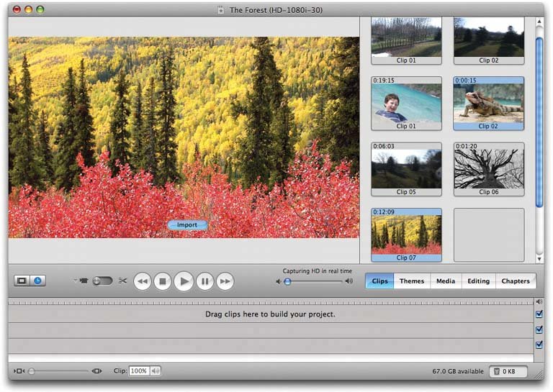Disable the third track checkbox

coord(539,345)
